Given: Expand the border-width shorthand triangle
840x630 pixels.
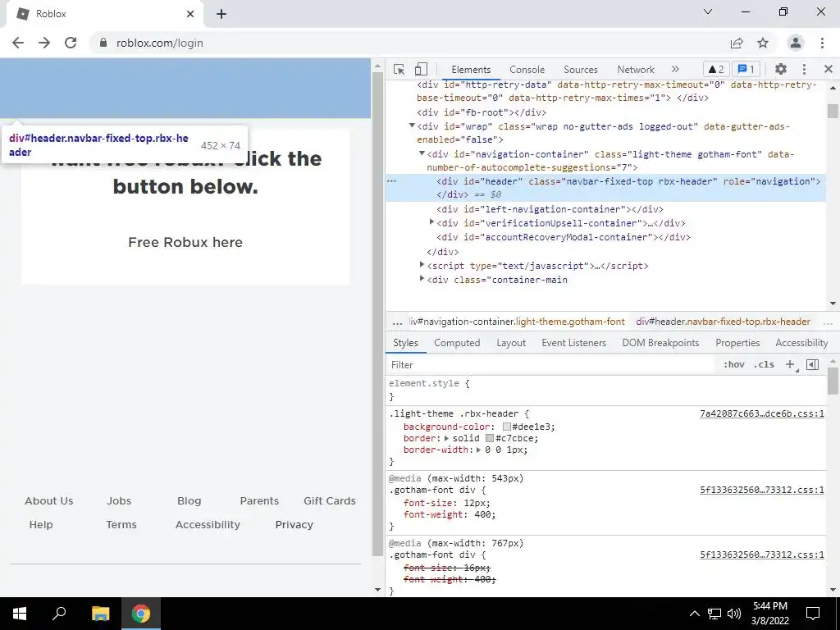Looking at the screenshot, I should 478,450.
